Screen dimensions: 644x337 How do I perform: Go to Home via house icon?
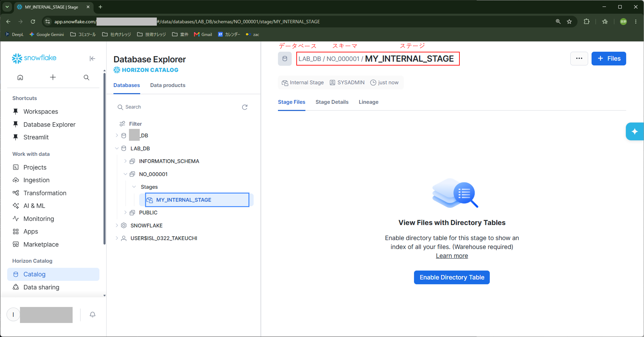pos(20,77)
